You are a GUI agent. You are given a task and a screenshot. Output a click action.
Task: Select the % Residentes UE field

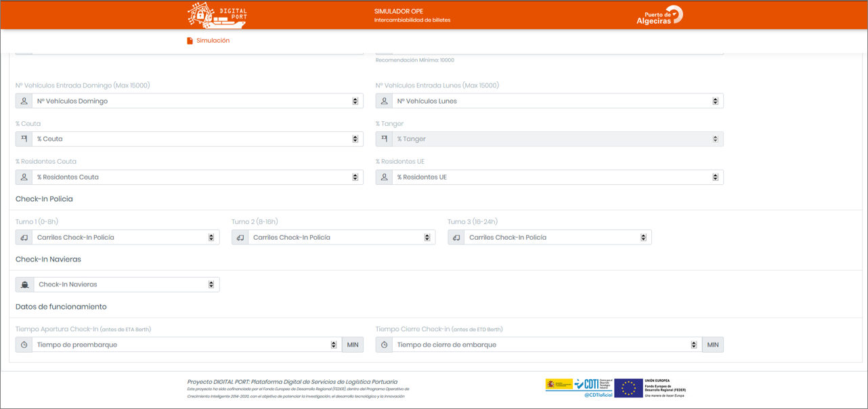(x=558, y=177)
